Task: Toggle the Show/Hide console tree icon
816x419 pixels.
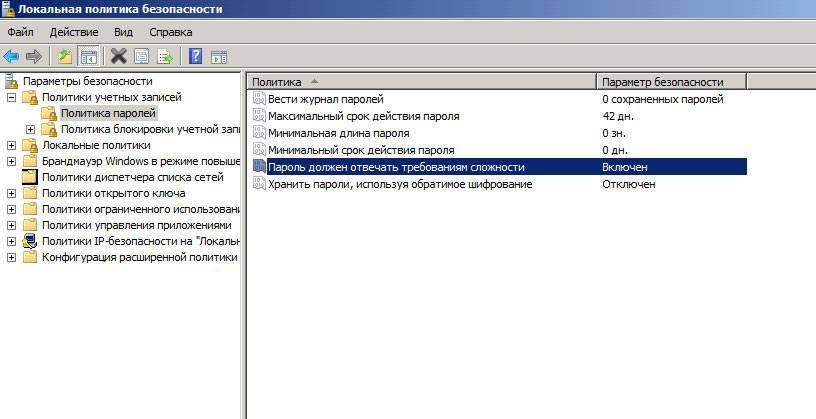Action: click(88, 56)
